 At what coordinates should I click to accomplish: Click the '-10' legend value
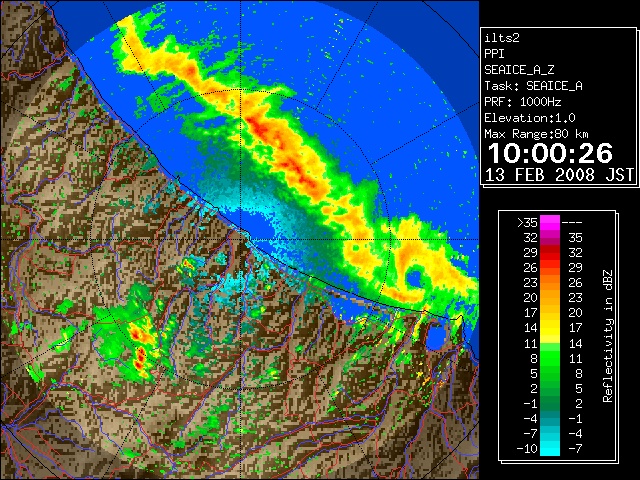point(527,449)
